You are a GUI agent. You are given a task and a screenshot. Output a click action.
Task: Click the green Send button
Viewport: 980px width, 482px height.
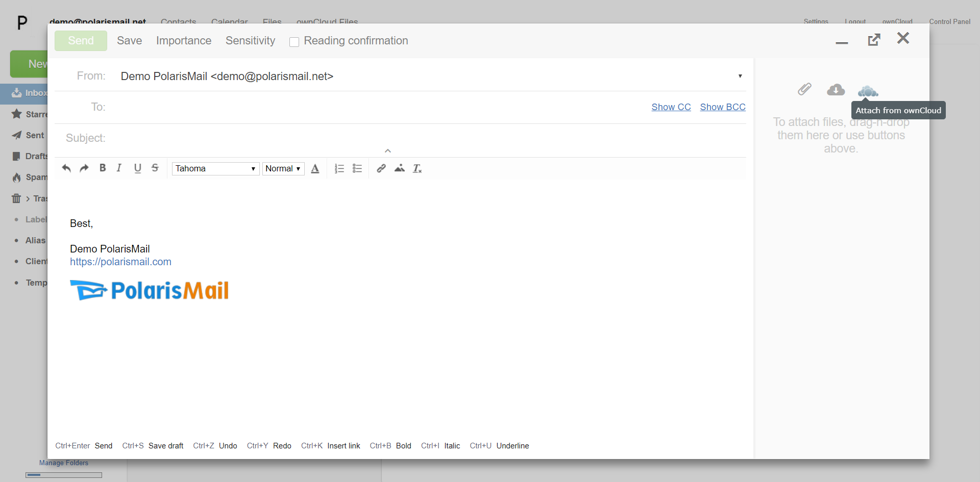(81, 41)
